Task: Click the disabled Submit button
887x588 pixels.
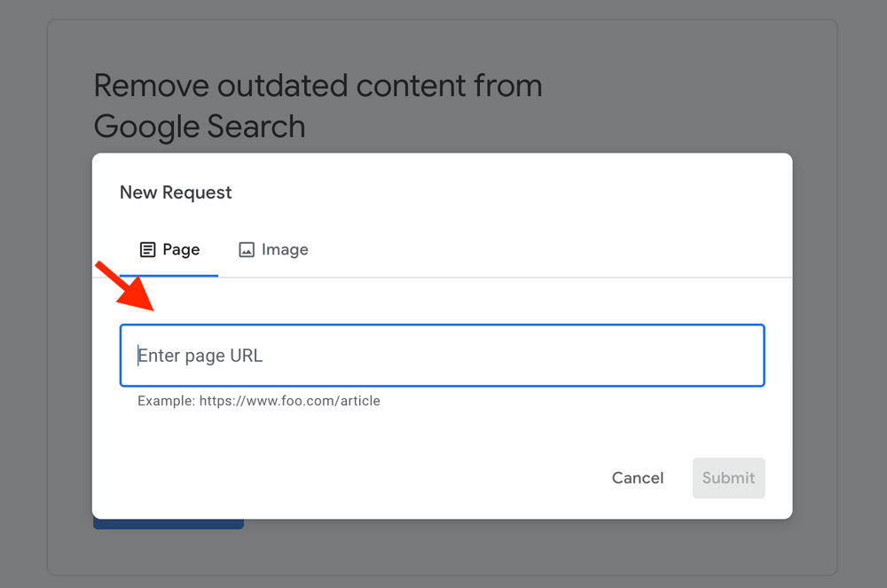Action: [728, 477]
